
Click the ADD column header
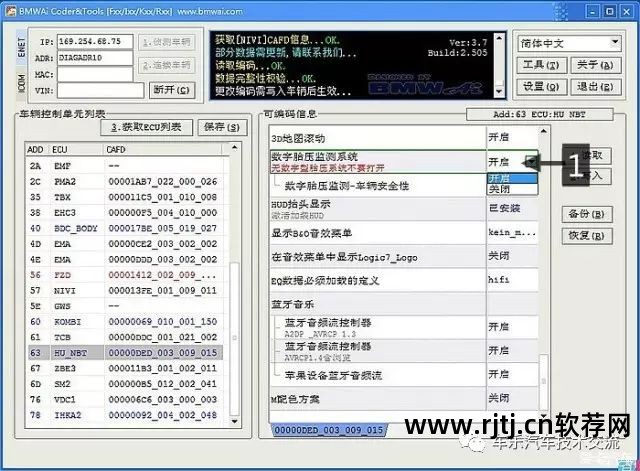38,149
